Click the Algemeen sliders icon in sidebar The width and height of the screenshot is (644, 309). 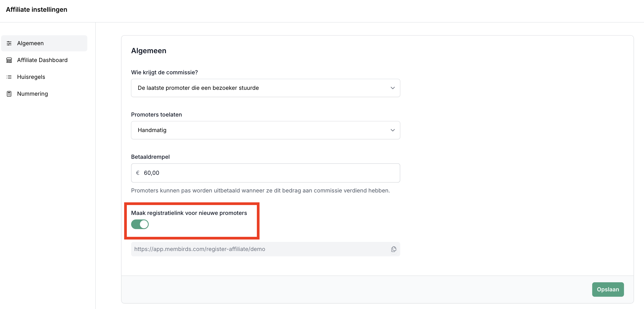[x=9, y=43]
